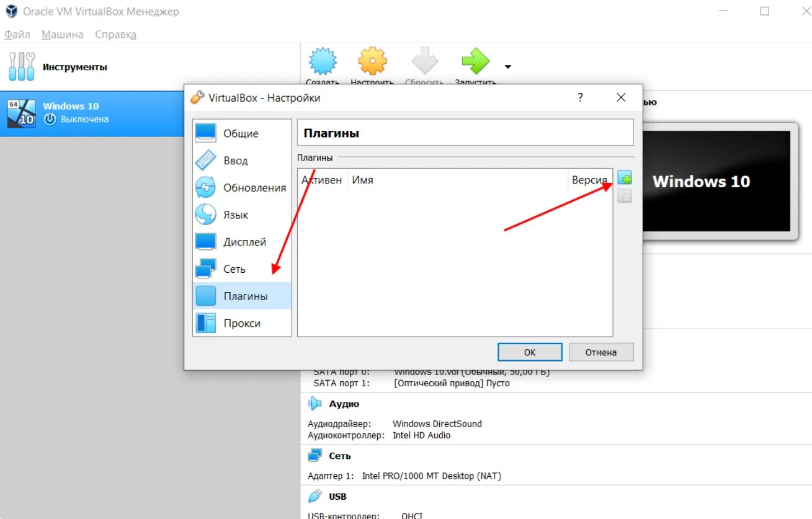812x519 pixels.
Task: Cancel the settings dialog with Отмена
Action: point(601,352)
